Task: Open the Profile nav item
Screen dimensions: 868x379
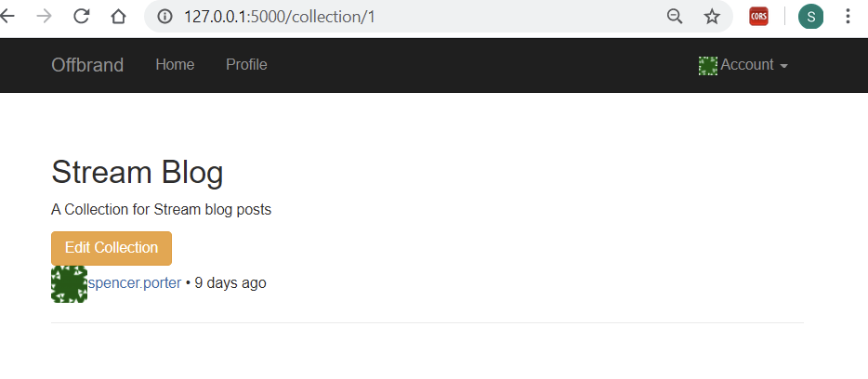Action: [246, 65]
